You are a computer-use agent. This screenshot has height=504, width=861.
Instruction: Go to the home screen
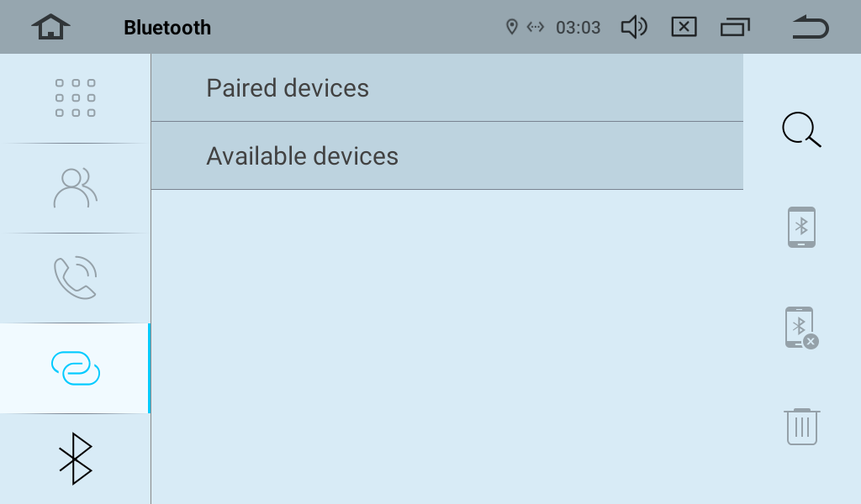(x=51, y=28)
